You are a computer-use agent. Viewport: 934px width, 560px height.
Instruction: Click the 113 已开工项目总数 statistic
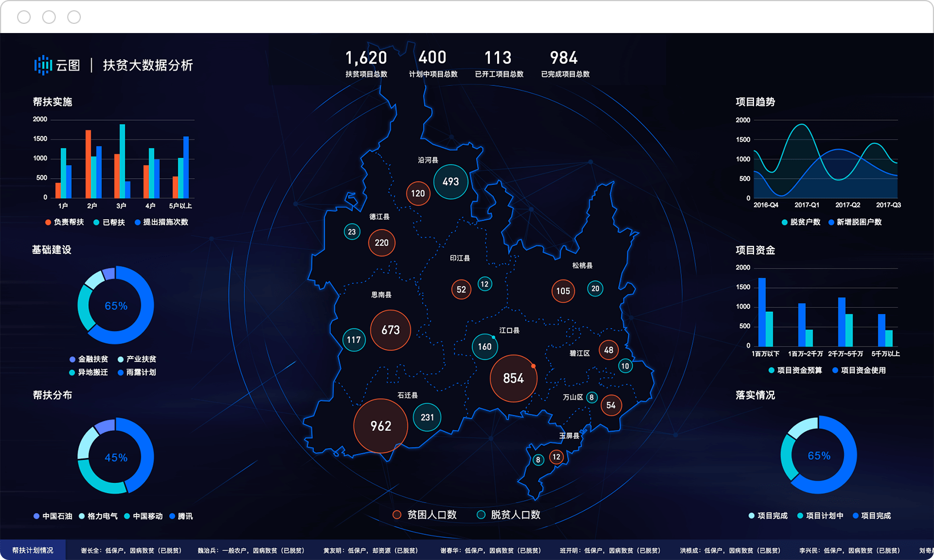(499, 64)
